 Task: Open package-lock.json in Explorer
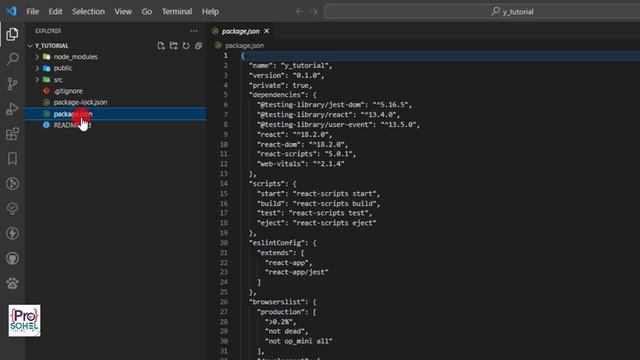click(80, 102)
